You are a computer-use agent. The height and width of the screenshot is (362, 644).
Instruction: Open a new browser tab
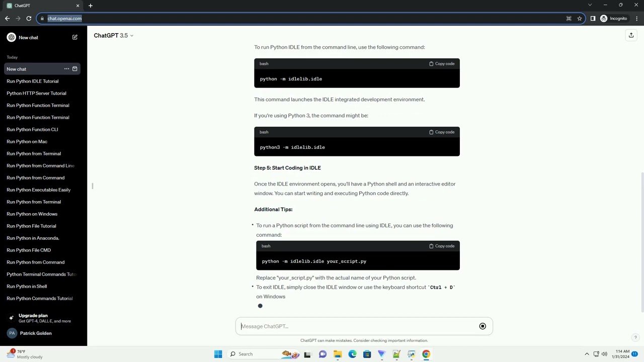coord(91,6)
